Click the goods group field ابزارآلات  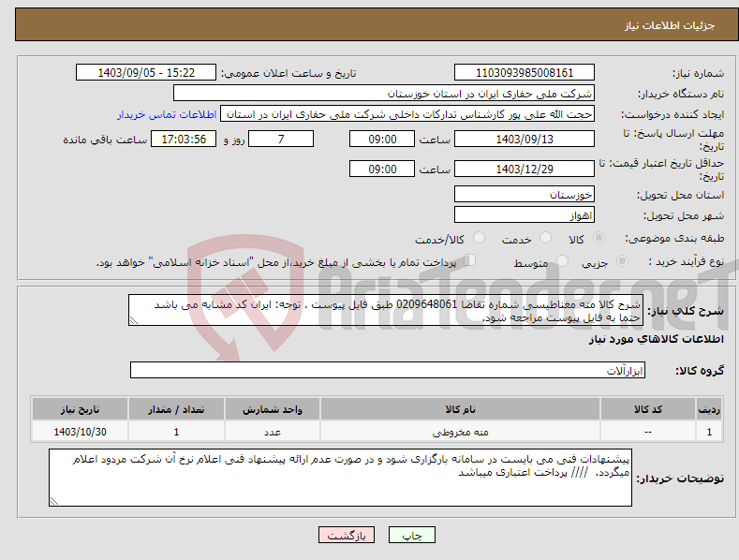point(388,371)
